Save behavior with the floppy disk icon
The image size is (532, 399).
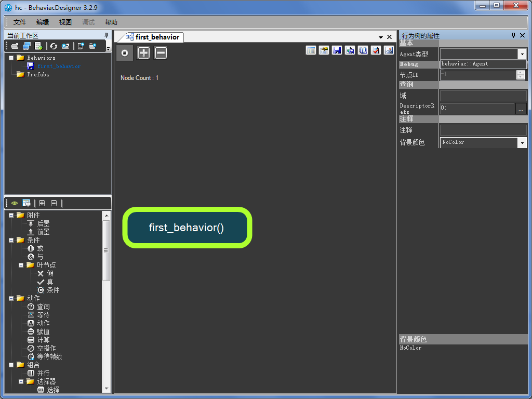[337, 50]
